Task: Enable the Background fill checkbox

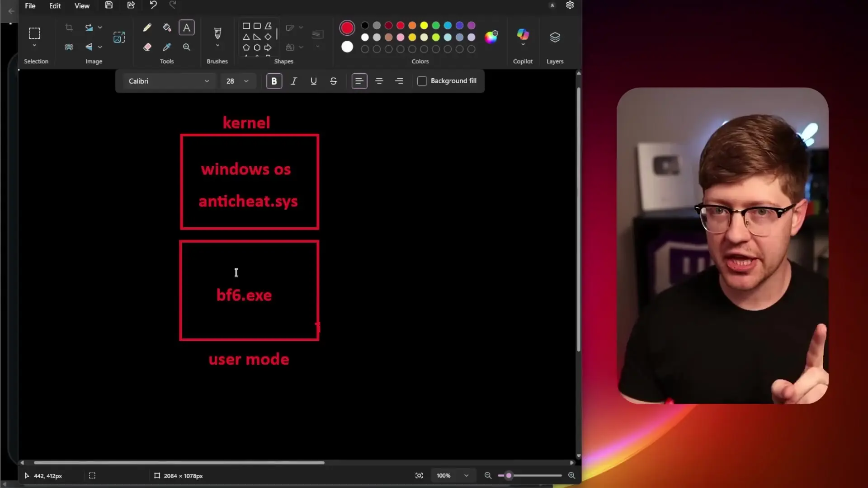Action: coord(422,81)
